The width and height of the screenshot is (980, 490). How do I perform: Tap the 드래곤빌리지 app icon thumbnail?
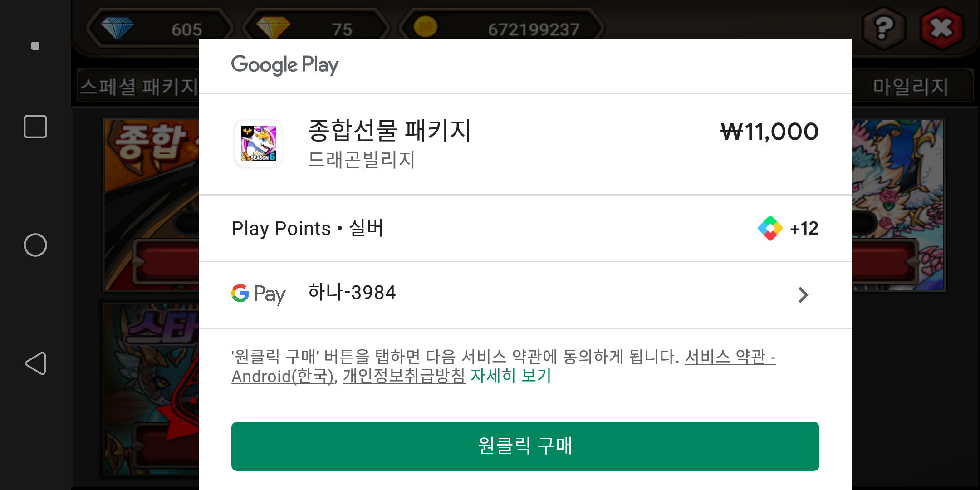(259, 143)
